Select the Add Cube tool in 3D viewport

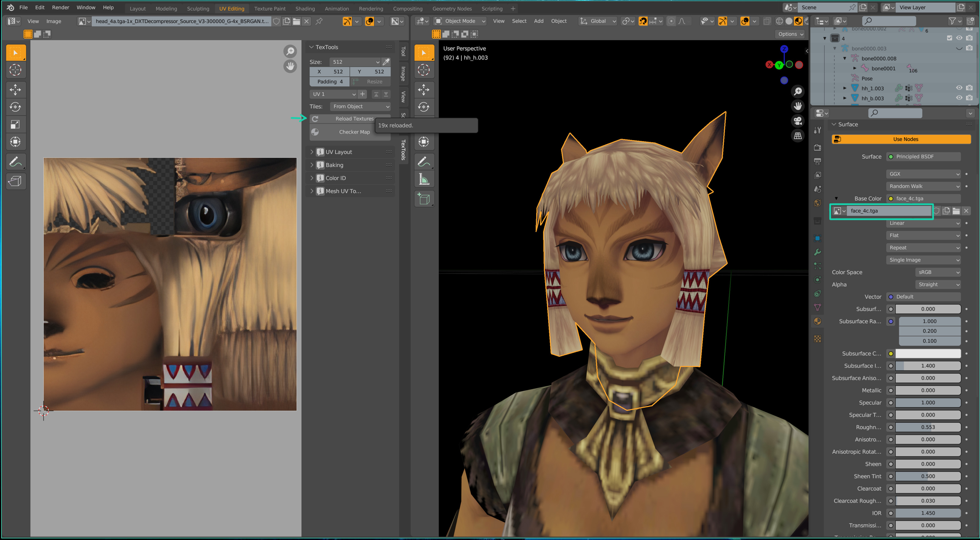[424, 199]
